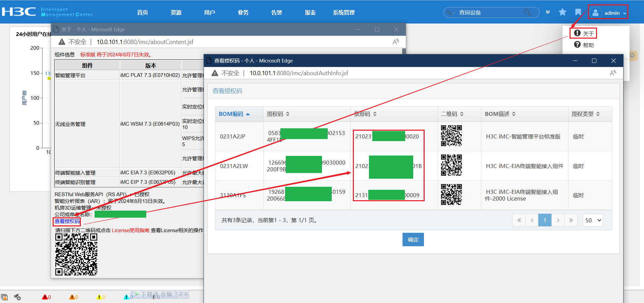Open the 告警 menu
644x303 pixels.
[277, 12]
